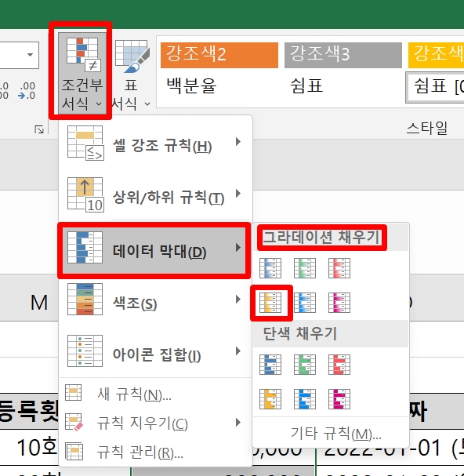
Task: Select orange gradient fill data bar
Action: pos(270,303)
